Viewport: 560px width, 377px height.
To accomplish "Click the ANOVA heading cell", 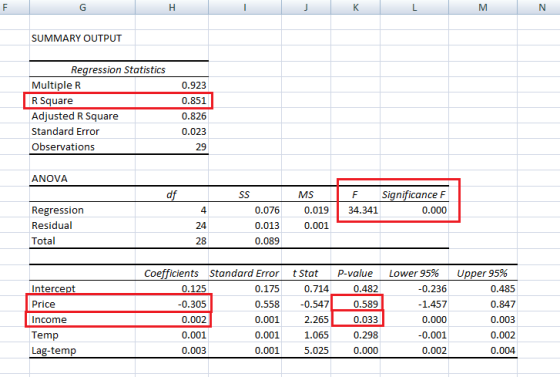I will click(x=49, y=179).
